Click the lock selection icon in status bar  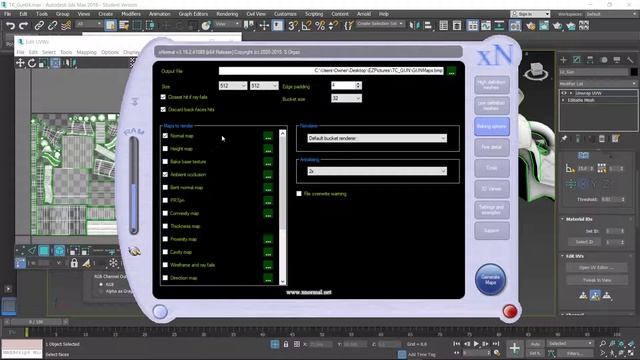pos(286,344)
